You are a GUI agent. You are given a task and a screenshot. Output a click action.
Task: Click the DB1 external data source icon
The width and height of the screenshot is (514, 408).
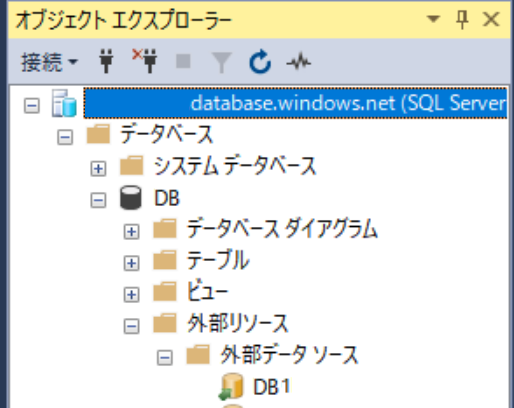231,386
